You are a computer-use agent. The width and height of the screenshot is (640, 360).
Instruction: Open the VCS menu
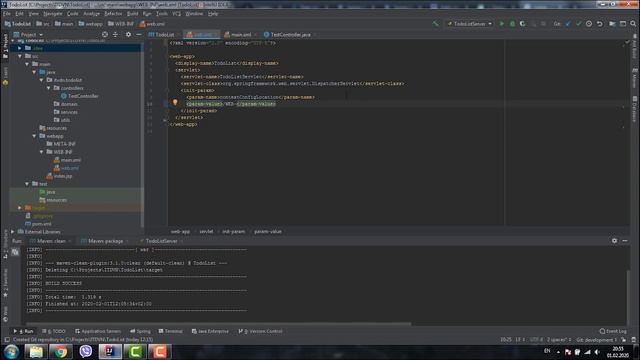click(x=176, y=13)
